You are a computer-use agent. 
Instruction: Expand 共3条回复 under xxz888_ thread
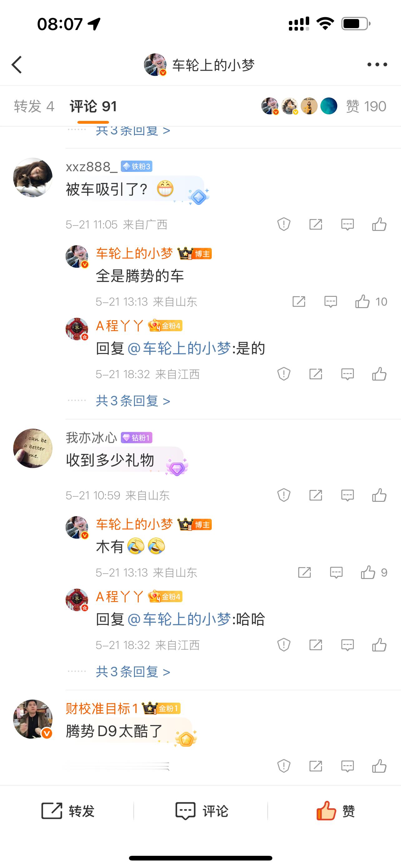click(x=133, y=401)
